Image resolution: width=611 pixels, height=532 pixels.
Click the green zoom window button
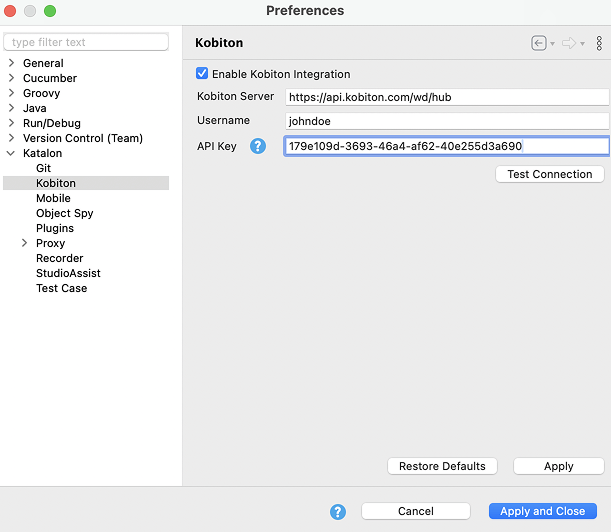tap(50, 11)
